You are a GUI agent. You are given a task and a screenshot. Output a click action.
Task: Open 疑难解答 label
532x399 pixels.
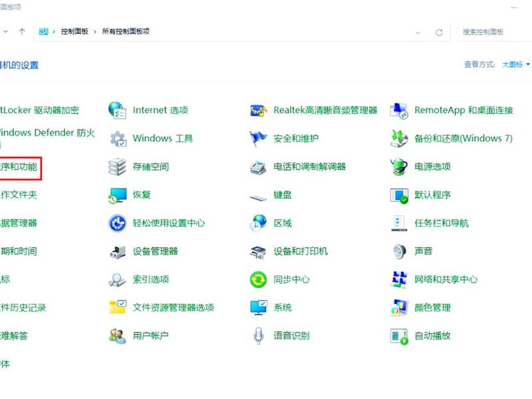[14, 336]
